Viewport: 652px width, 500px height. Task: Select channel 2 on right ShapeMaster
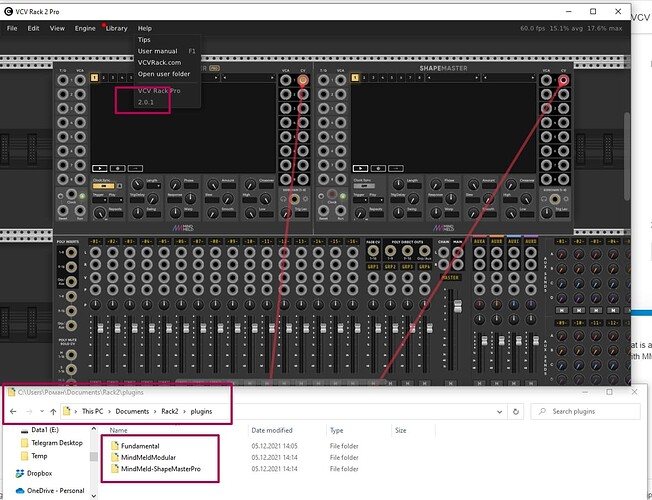[x=364, y=78]
